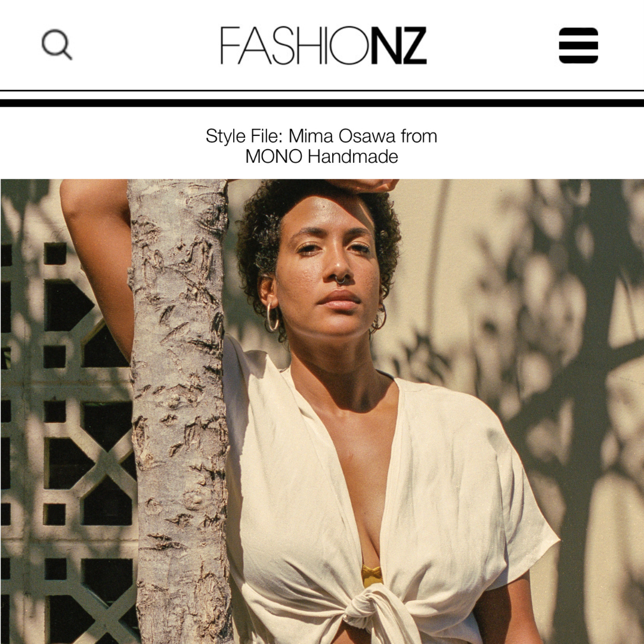Image resolution: width=644 pixels, height=644 pixels.
Task: Tap the bold NZ part of the logo
Action: click(x=399, y=45)
